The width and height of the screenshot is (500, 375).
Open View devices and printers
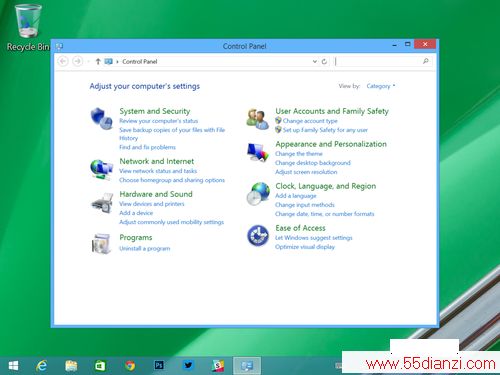click(x=152, y=204)
